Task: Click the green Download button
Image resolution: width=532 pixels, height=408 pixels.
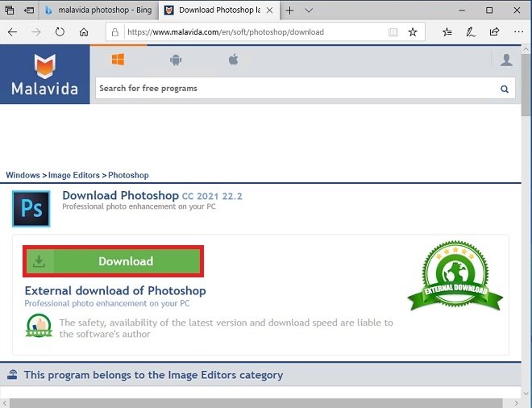Action: point(114,261)
